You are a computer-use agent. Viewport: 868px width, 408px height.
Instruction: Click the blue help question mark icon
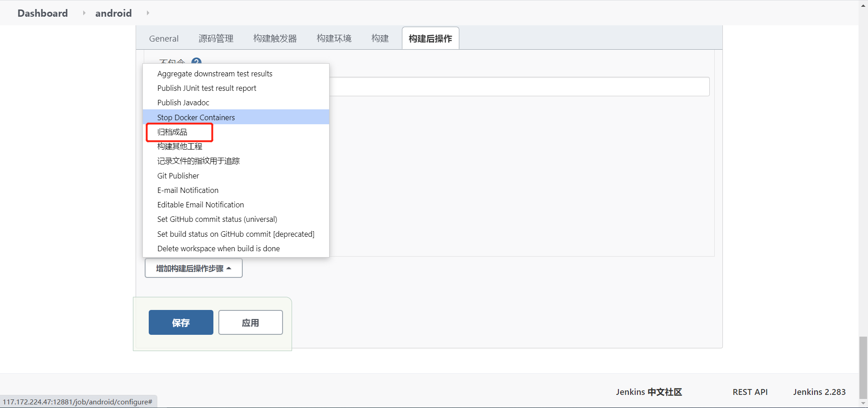point(196,61)
